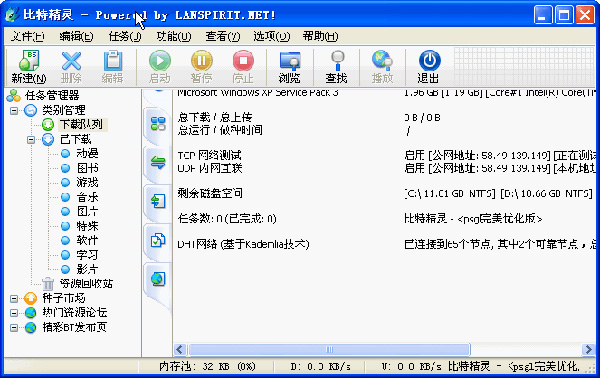Open the 资源回收站 recycle bin item
The image size is (600, 378).
coord(86,284)
